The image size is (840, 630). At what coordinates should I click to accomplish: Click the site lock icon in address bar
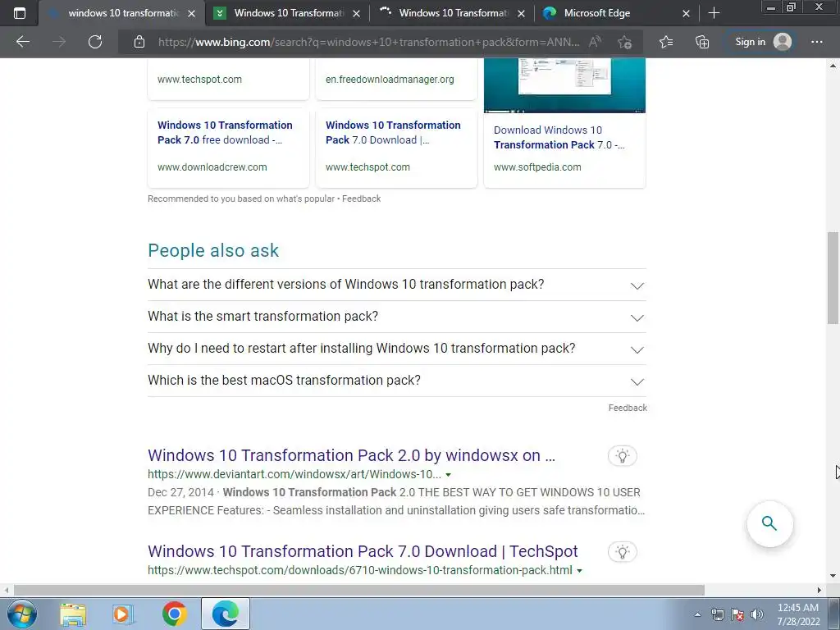(x=139, y=42)
